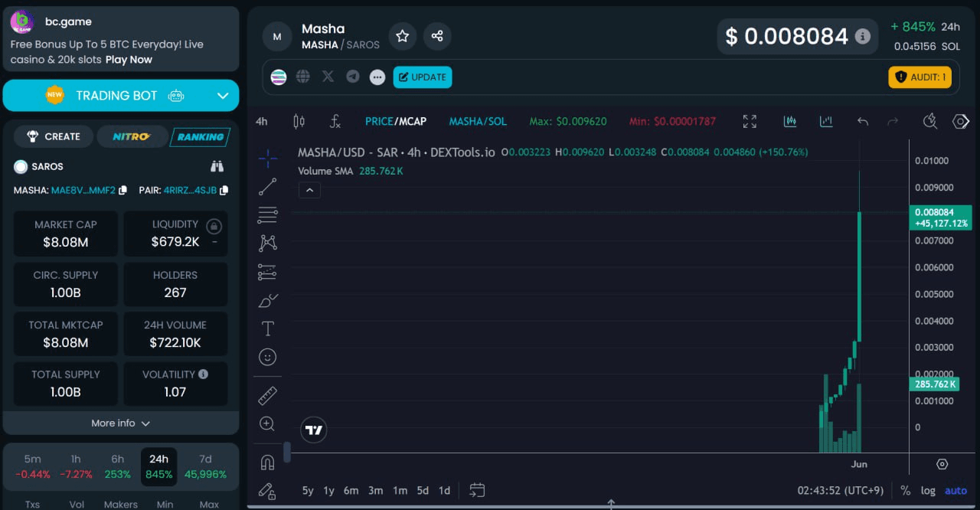
Task: Open the indicators fx menu
Action: [x=335, y=121]
